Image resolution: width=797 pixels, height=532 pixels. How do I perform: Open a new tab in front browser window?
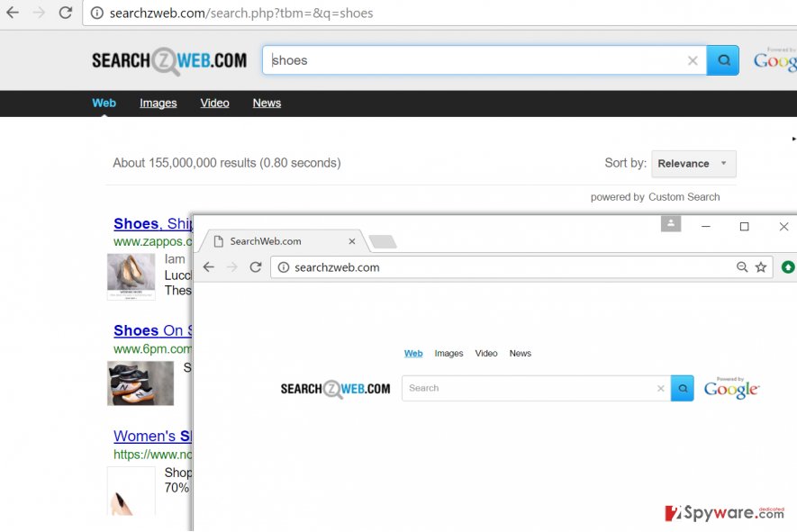pyautogui.click(x=383, y=242)
